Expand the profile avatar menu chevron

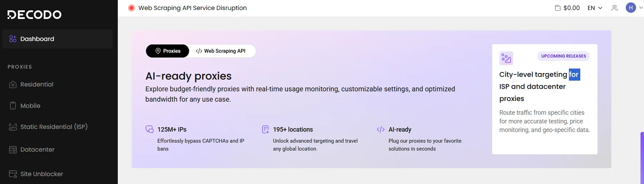tap(641, 8)
